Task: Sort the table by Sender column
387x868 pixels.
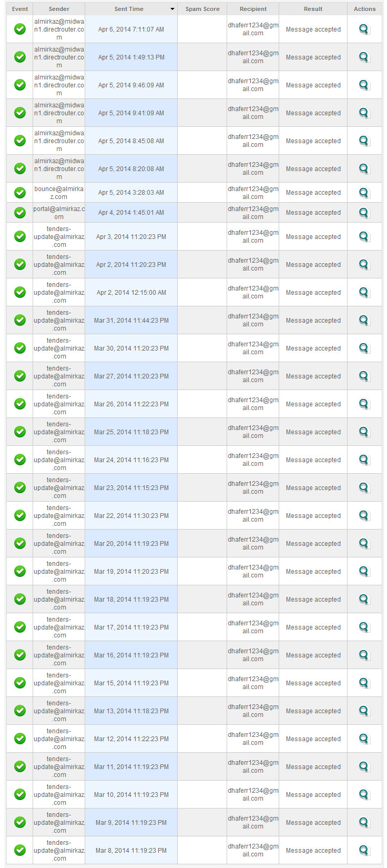Action: click(59, 9)
